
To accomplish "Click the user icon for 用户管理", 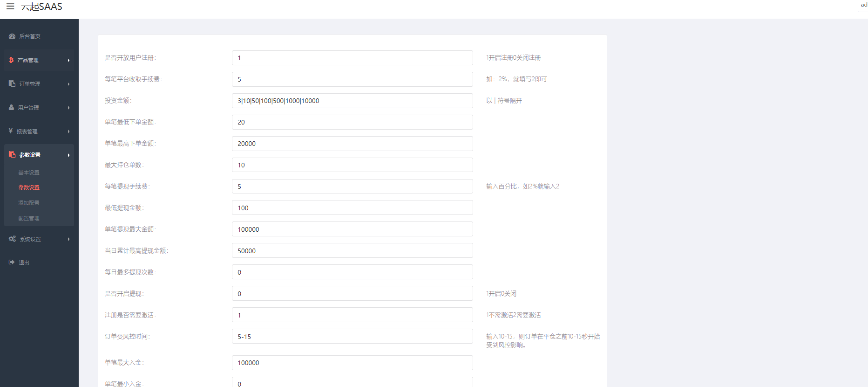I will (12, 108).
